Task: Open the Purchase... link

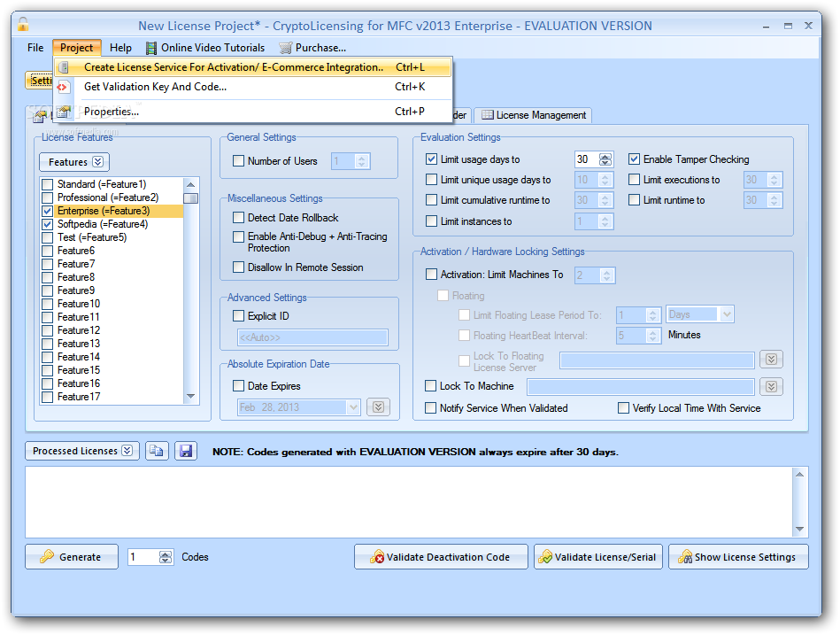Action: coord(313,48)
